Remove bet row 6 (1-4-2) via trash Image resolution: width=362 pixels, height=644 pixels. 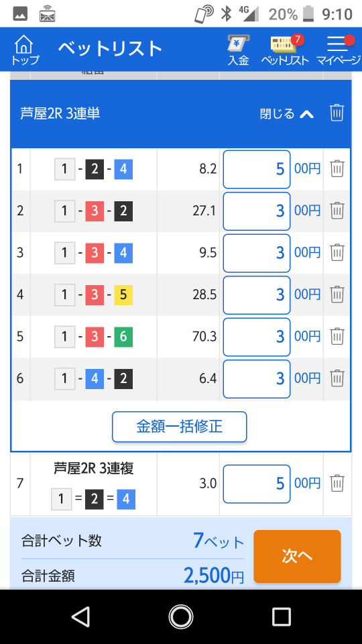tap(337, 378)
